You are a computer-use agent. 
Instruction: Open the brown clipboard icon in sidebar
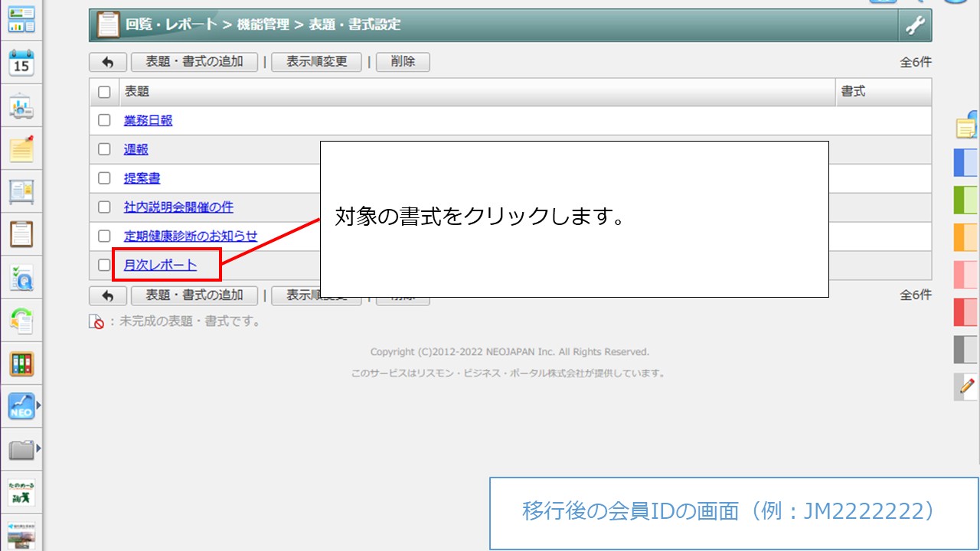coord(21,234)
